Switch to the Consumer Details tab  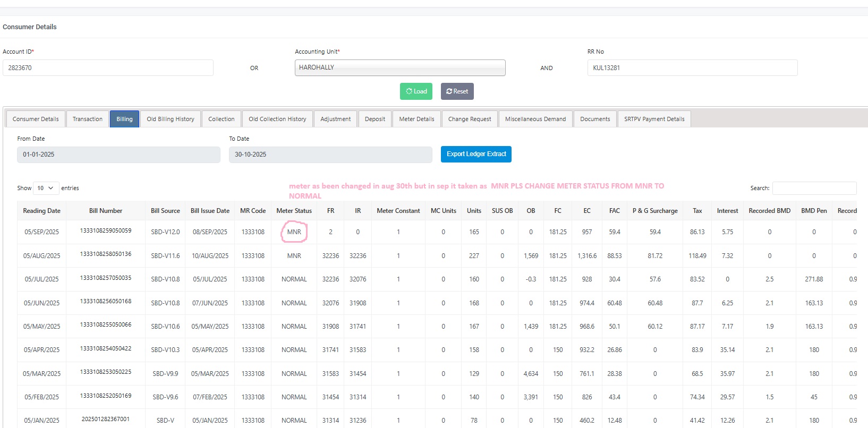tap(36, 119)
